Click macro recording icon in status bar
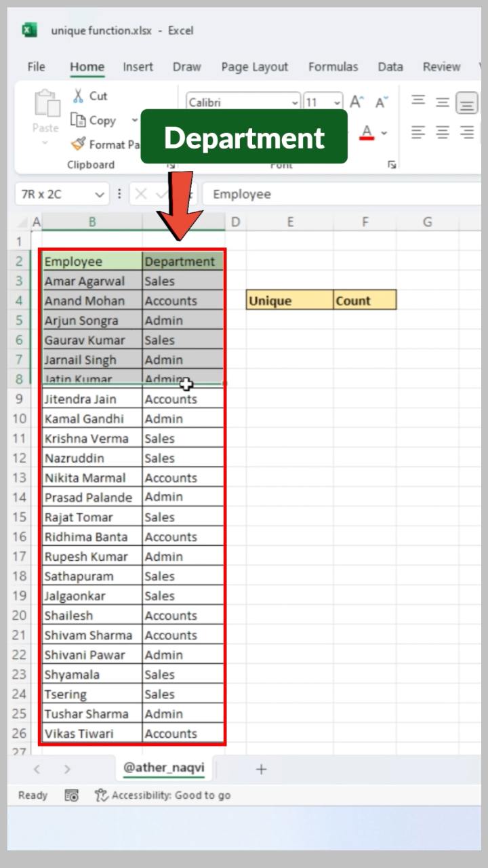Screen dimensions: 488x868 (72, 795)
